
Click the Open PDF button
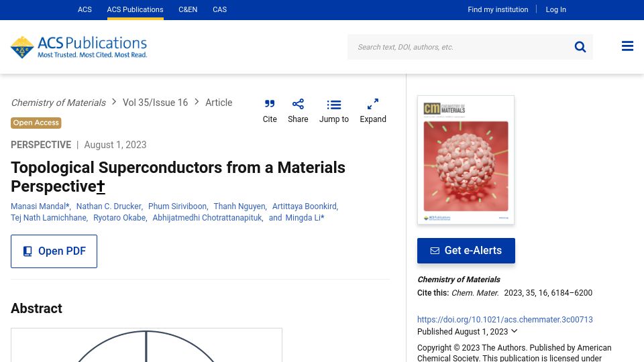(x=54, y=251)
